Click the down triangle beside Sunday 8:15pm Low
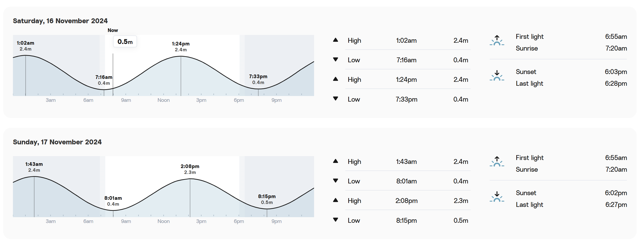This screenshot has width=644, height=245. tap(336, 220)
